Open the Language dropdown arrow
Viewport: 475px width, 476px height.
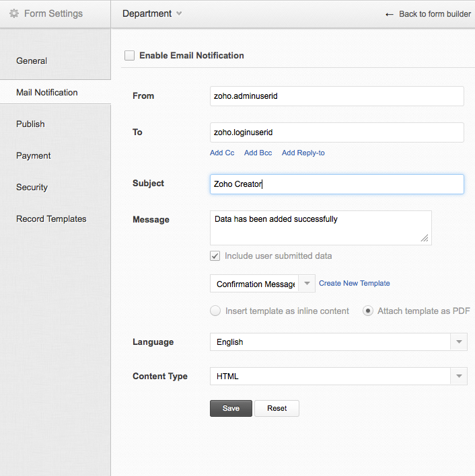458,342
